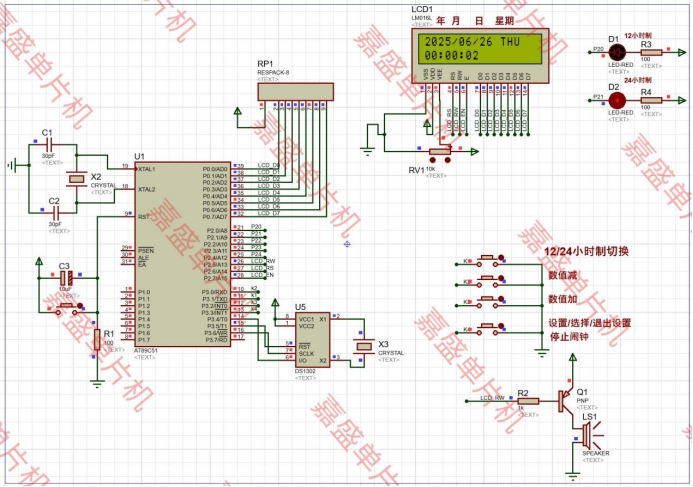The height and width of the screenshot is (487, 693).
Task: Select ground symbol left of C1 and C2
Action: coord(12,165)
